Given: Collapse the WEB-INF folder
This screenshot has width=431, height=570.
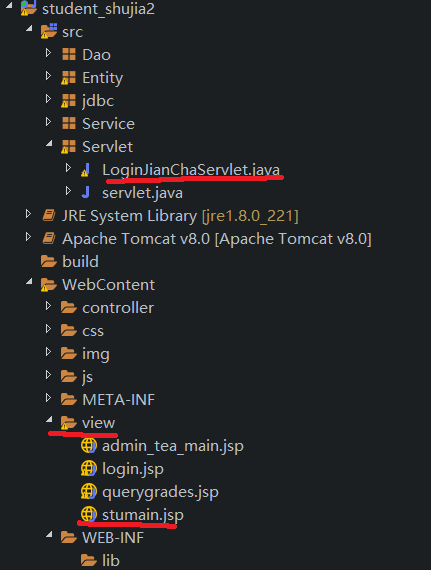Looking at the screenshot, I should tap(49, 534).
